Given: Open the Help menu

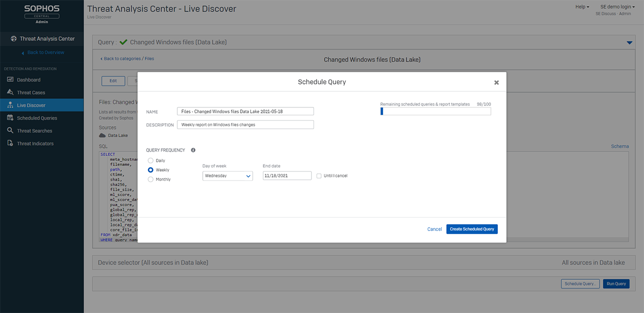Looking at the screenshot, I should [x=582, y=7].
